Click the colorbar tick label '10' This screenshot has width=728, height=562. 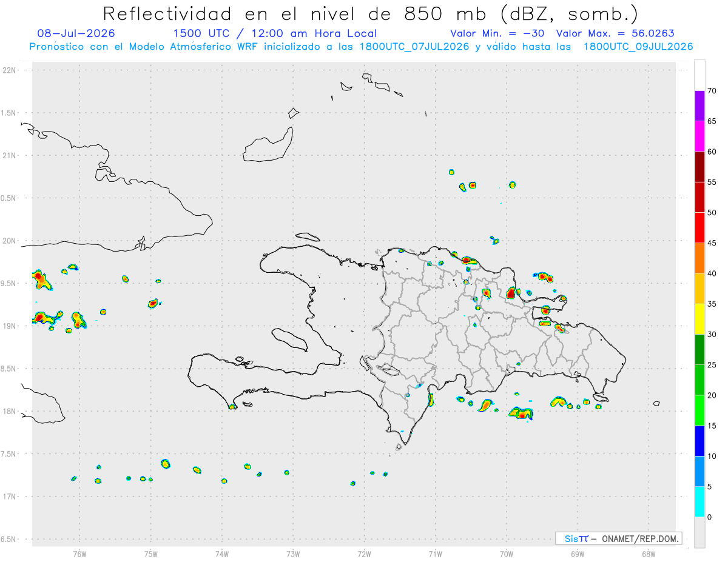tap(712, 456)
